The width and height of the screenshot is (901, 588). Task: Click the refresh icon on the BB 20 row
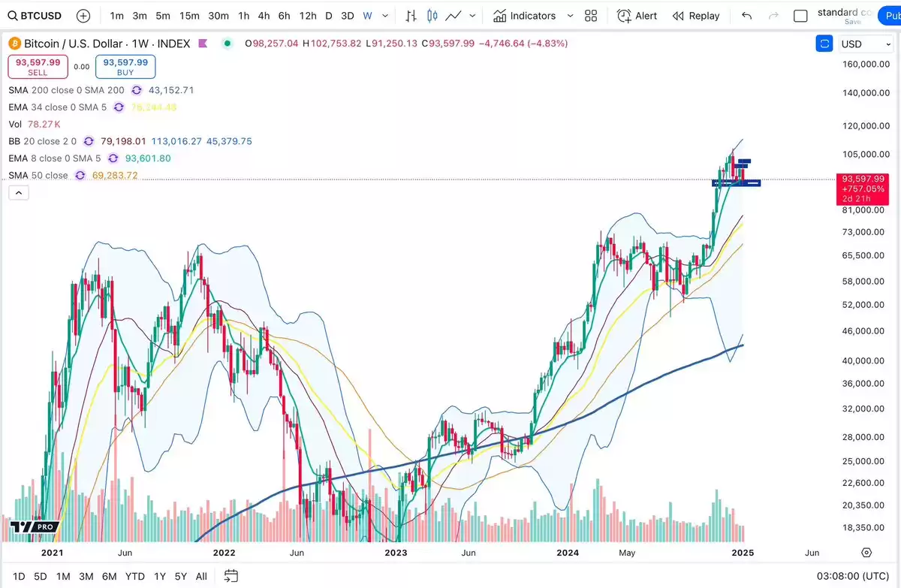pos(89,141)
